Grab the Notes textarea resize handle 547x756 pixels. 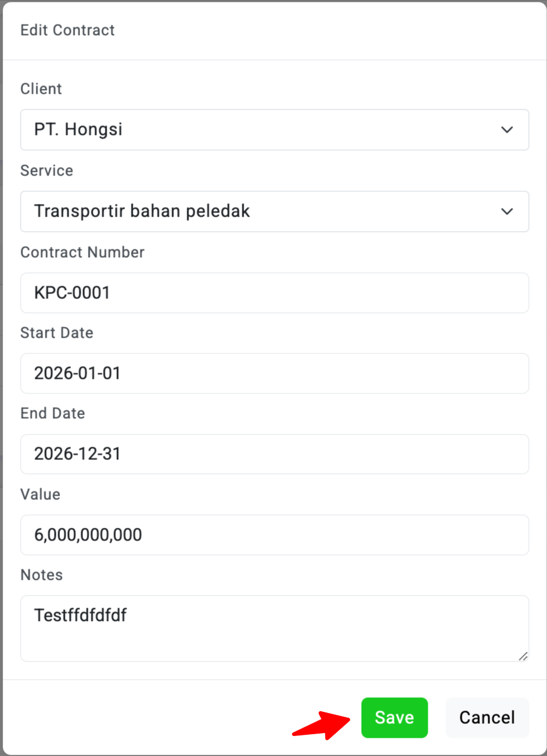(523, 656)
